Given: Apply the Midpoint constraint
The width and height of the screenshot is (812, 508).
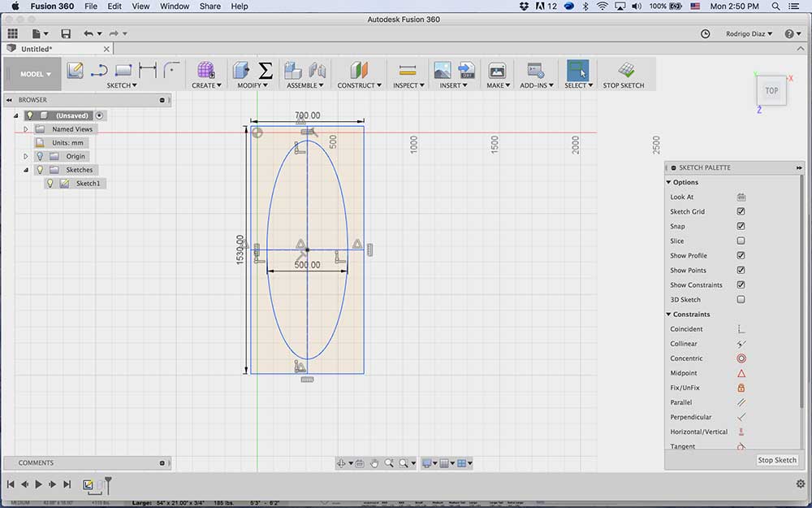Looking at the screenshot, I should coord(741,373).
